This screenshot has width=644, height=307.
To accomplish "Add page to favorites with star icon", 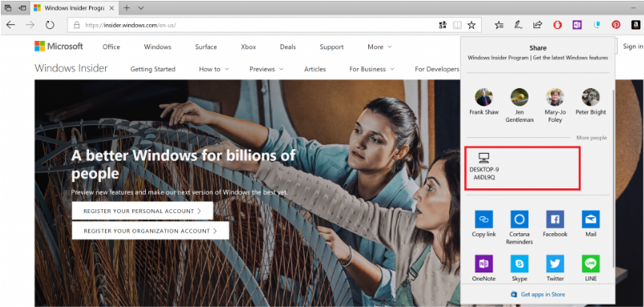I will (x=472, y=25).
